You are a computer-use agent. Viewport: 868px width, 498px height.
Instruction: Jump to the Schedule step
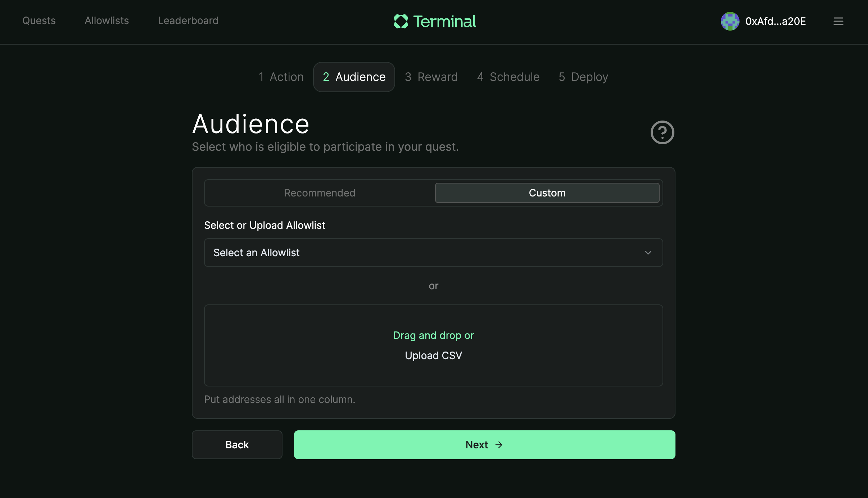pos(508,77)
